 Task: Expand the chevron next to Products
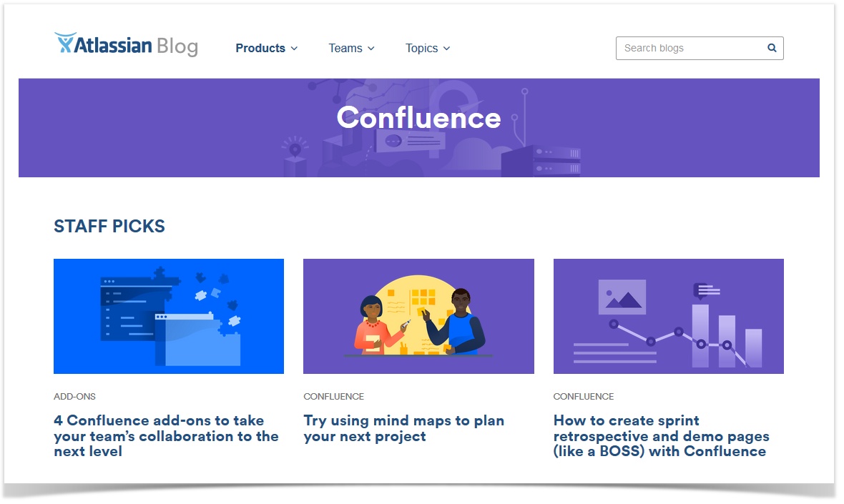coord(295,49)
